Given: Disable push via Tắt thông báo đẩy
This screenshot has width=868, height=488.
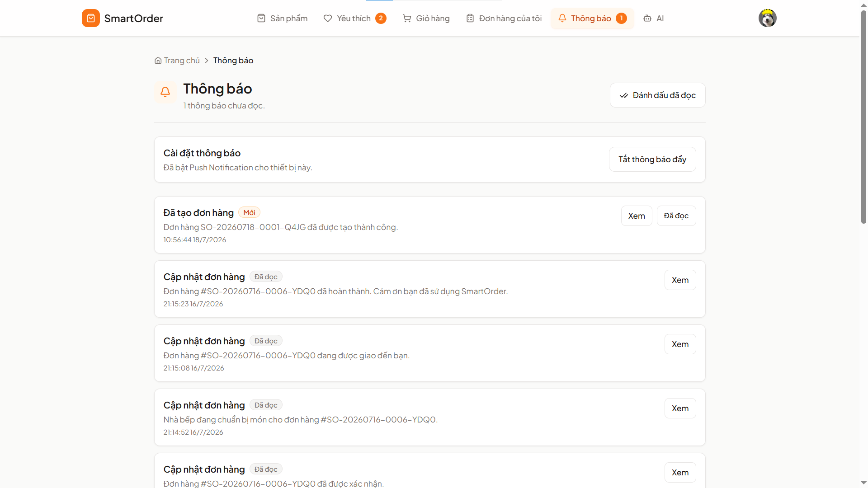Looking at the screenshot, I should point(652,159).
